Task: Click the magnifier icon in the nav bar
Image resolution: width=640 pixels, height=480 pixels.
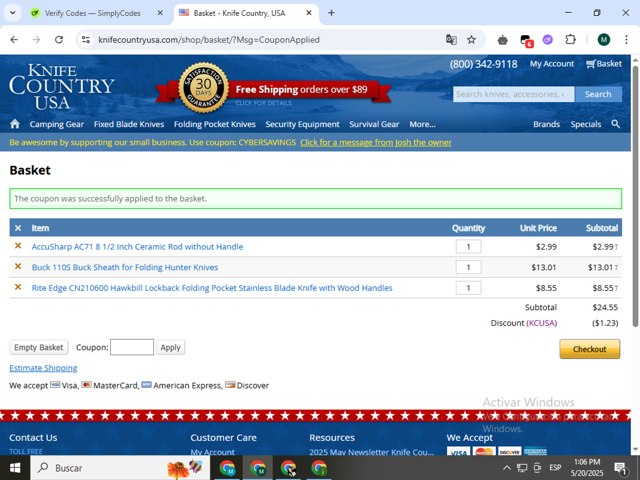Action: point(616,124)
